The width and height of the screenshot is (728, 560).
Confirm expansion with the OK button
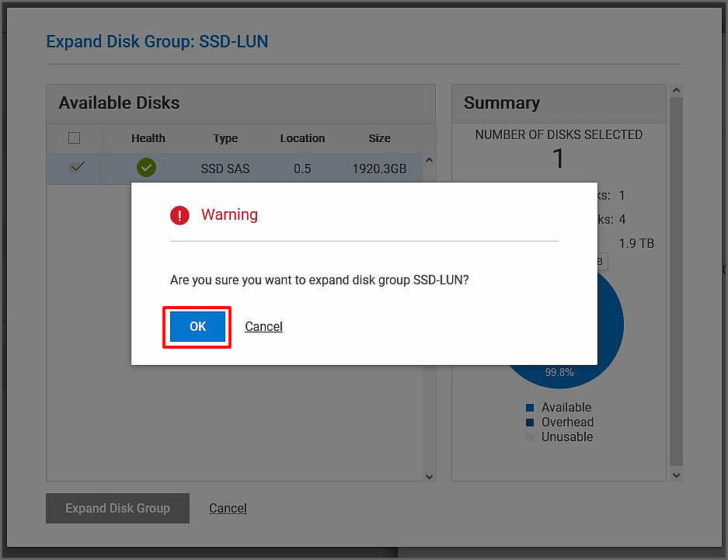[x=197, y=327]
